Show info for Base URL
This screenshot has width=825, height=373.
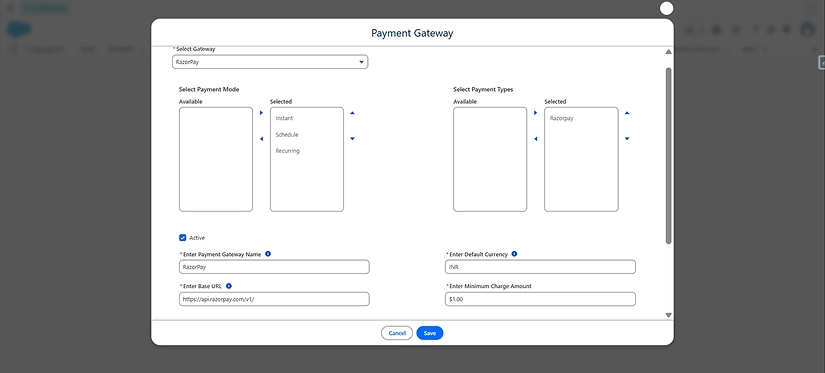click(228, 286)
